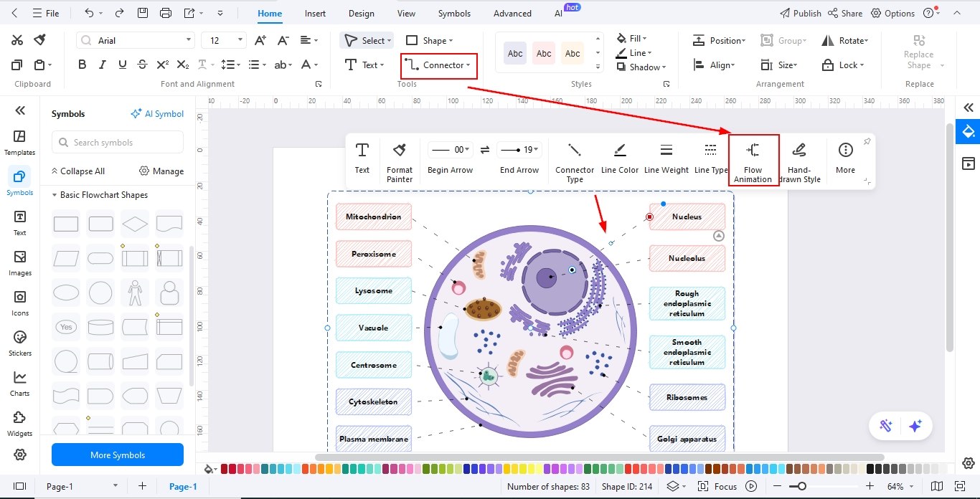The height and width of the screenshot is (499, 980).
Task: Open Stickers in the left sidebar
Action: pyautogui.click(x=19, y=343)
